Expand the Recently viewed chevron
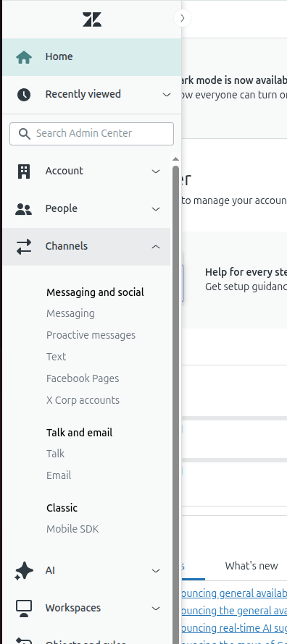 pos(167,95)
